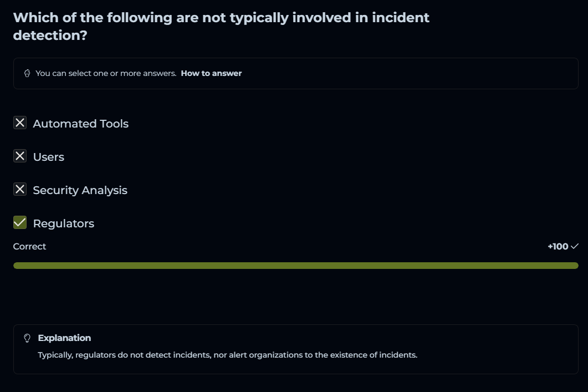Click 'You can select one or more answers' text
The width and height of the screenshot is (588, 392).
coord(106,73)
